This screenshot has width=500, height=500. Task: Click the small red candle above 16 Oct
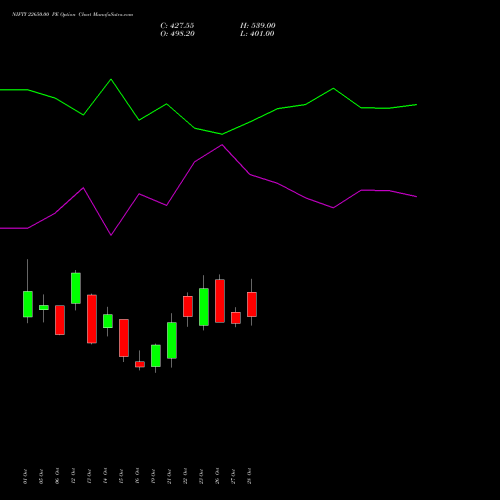(140, 364)
